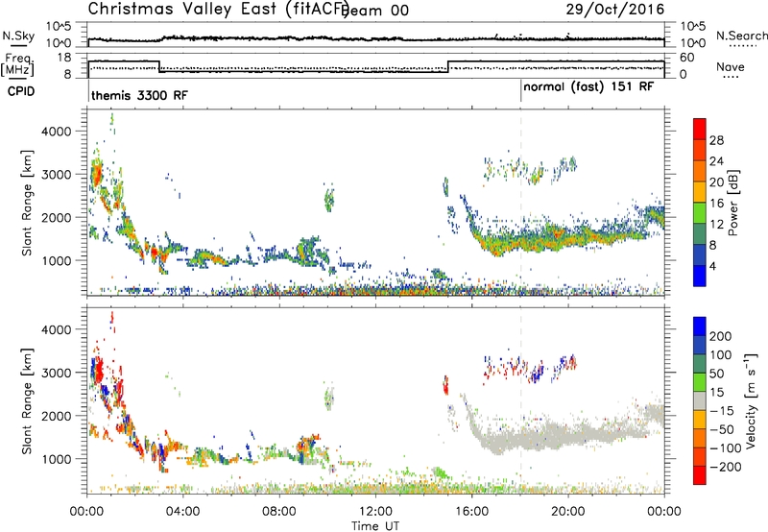Click the gray segment of Velocity color bar

(700, 401)
